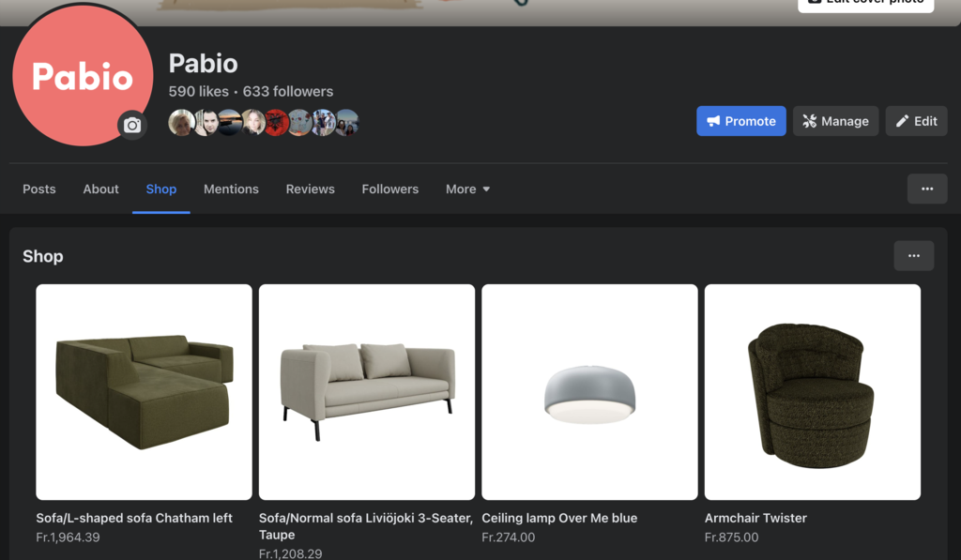Open the About tab

[101, 189]
